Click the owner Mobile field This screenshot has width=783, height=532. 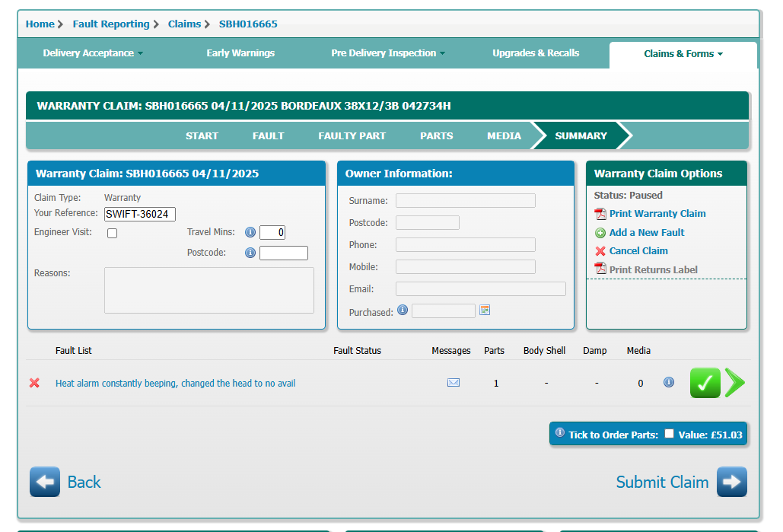(466, 266)
